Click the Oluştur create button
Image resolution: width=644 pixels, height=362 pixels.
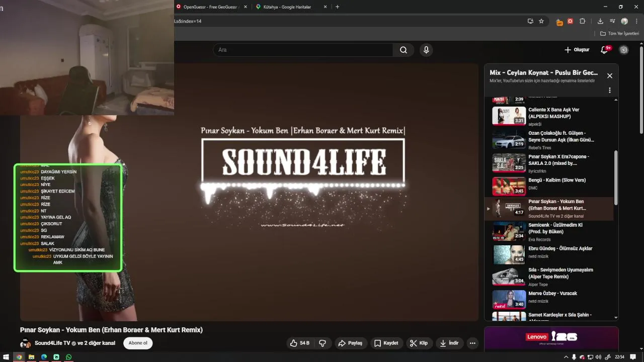point(577,50)
